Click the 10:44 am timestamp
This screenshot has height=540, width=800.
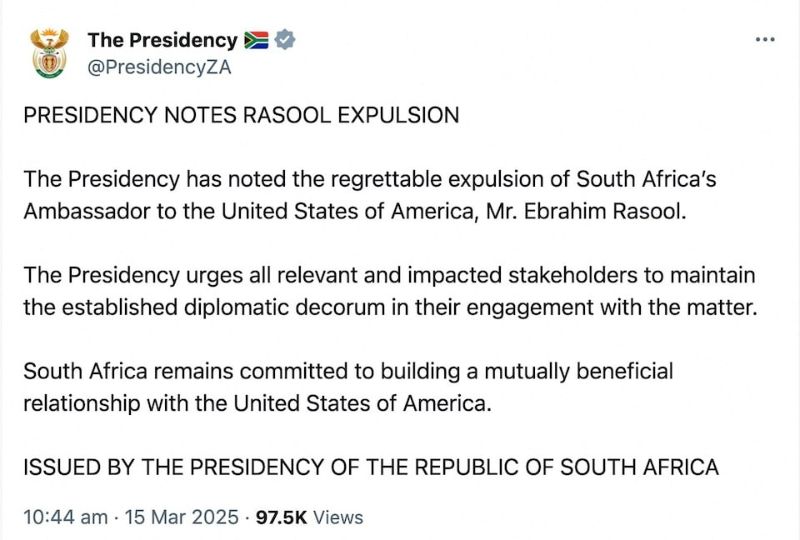tap(65, 517)
